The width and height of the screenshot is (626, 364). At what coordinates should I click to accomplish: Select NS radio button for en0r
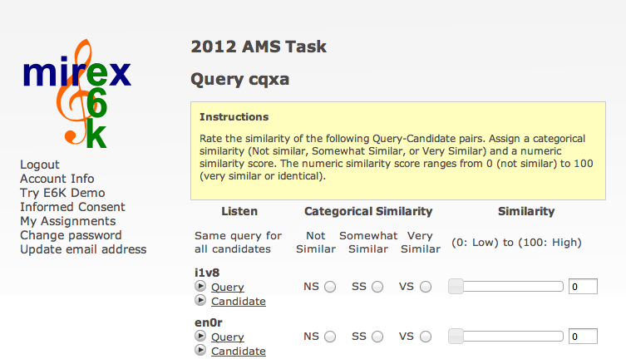click(x=330, y=337)
